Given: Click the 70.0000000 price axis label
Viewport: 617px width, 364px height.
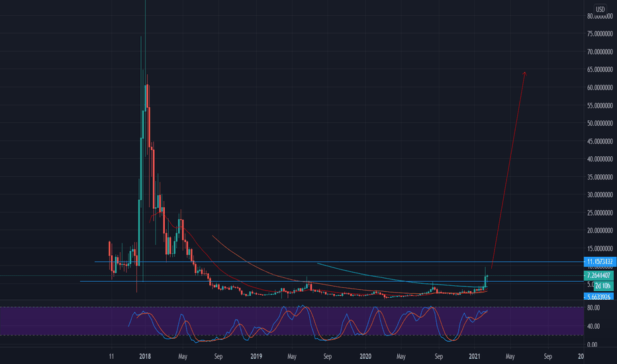Looking at the screenshot, I should tap(600, 52).
